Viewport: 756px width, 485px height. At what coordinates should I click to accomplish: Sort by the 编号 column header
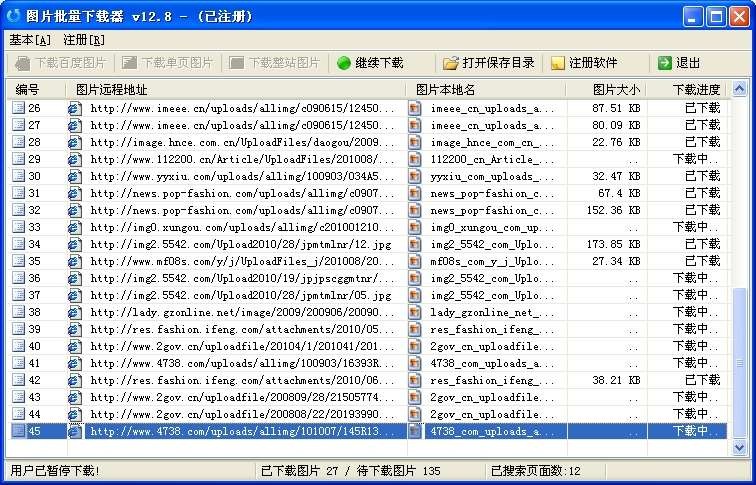pos(36,90)
